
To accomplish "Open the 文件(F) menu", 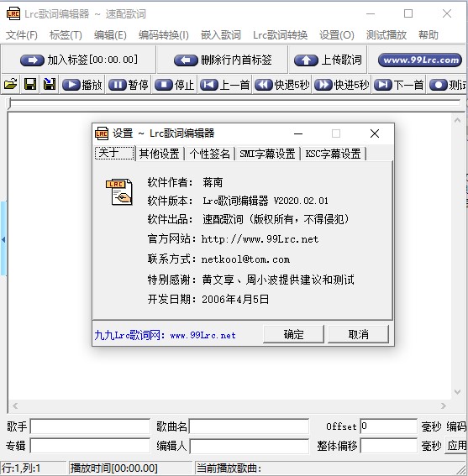I will click(x=22, y=35).
